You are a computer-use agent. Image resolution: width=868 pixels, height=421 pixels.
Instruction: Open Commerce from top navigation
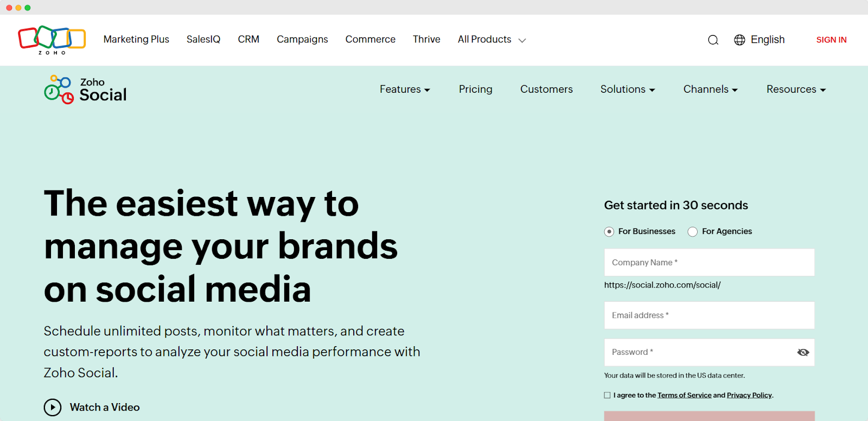click(371, 40)
